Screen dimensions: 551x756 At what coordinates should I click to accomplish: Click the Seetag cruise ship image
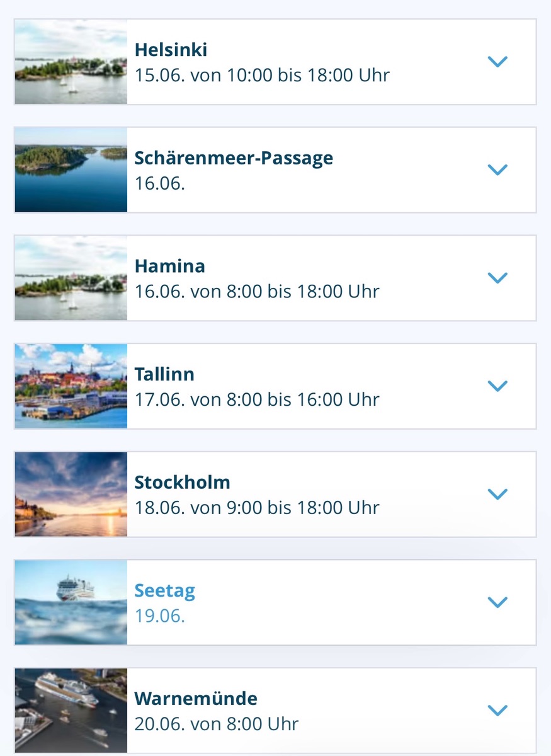(71, 602)
